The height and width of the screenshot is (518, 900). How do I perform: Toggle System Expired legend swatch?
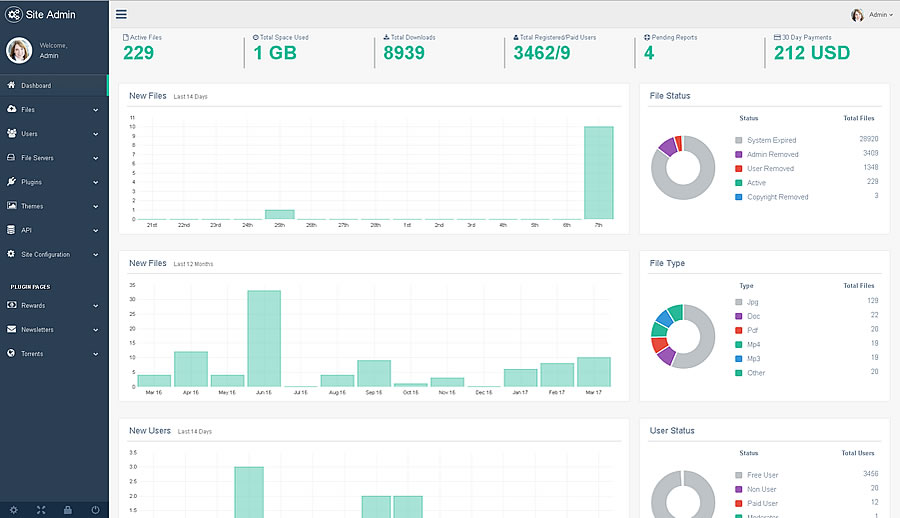pos(739,140)
